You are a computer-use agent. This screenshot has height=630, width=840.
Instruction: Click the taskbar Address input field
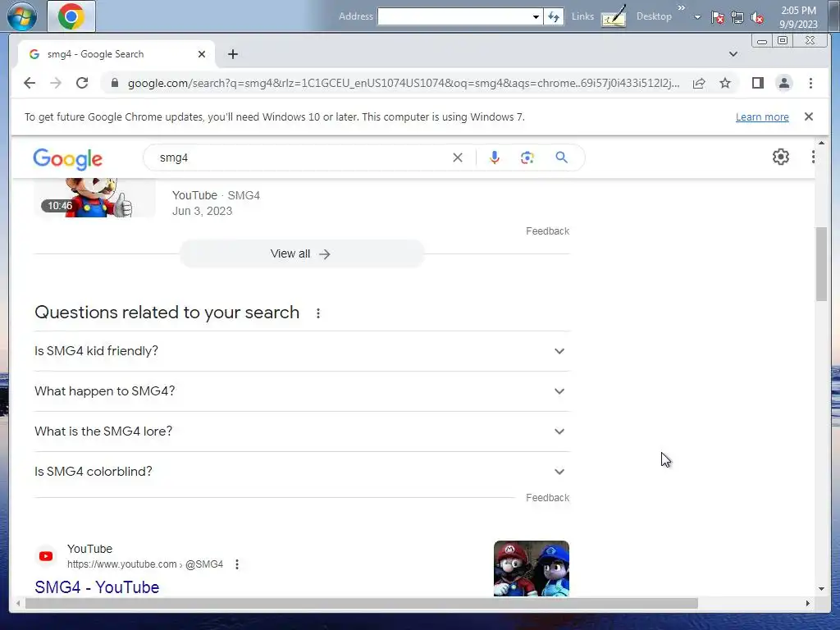pyautogui.click(x=454, y=16)
